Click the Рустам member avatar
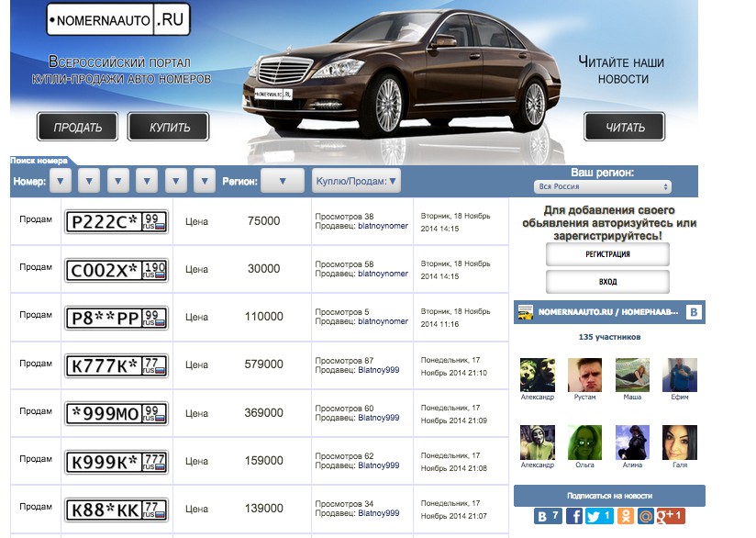Screen dimensions: 756x538 click(584, 375)
